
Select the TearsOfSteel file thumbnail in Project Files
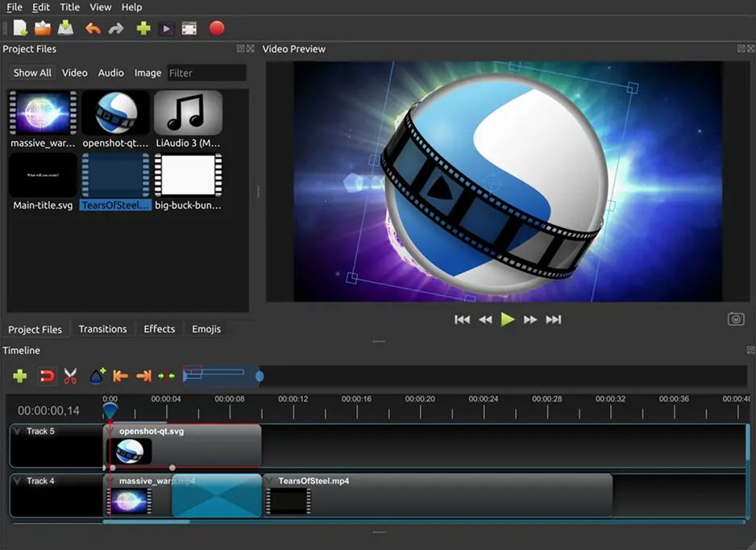click(116, 175)
